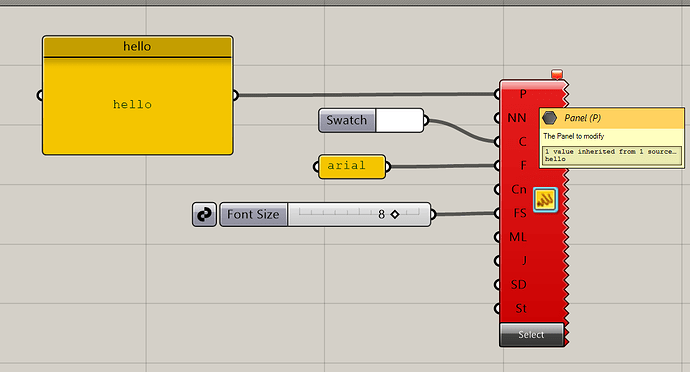Click the SD input parameter
This screenshot has width=690, height=372.
click(518, 284)
